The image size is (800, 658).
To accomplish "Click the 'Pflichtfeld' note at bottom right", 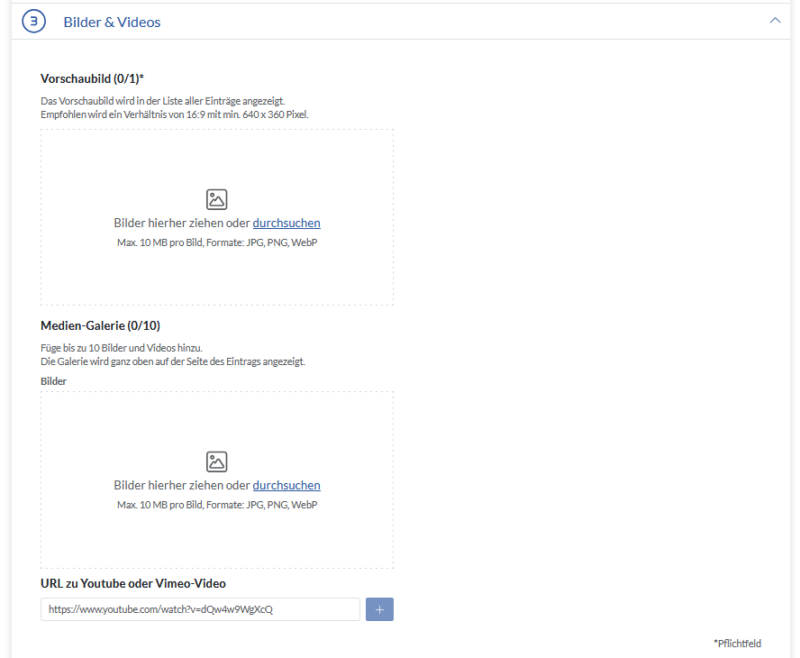I will (x=737, y=643).
